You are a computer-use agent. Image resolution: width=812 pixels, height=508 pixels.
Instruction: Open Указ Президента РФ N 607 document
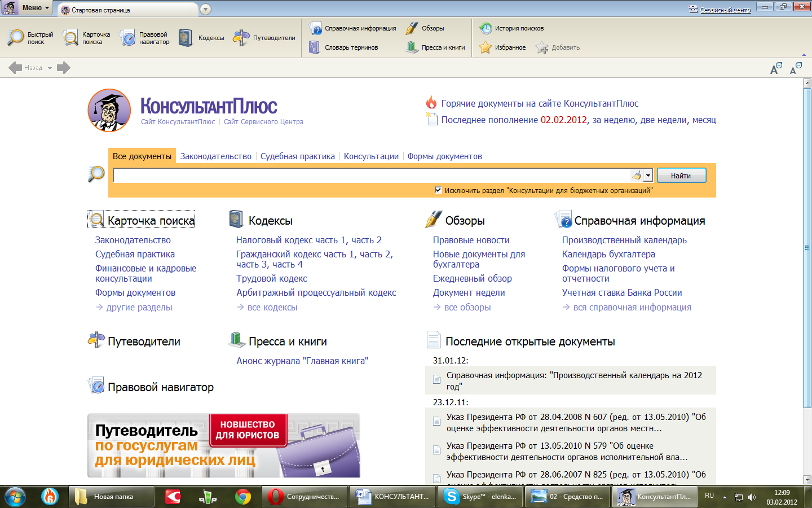(576, 422)
